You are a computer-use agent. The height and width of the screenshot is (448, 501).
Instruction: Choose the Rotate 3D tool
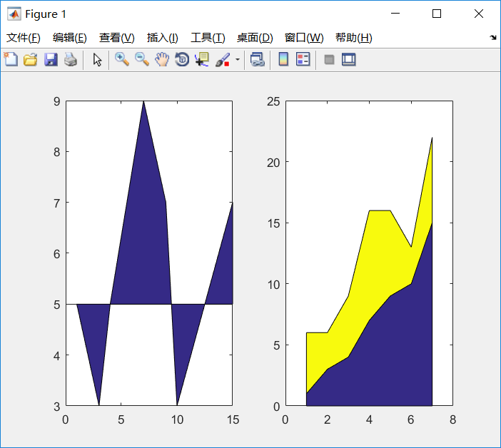[182, 59]
